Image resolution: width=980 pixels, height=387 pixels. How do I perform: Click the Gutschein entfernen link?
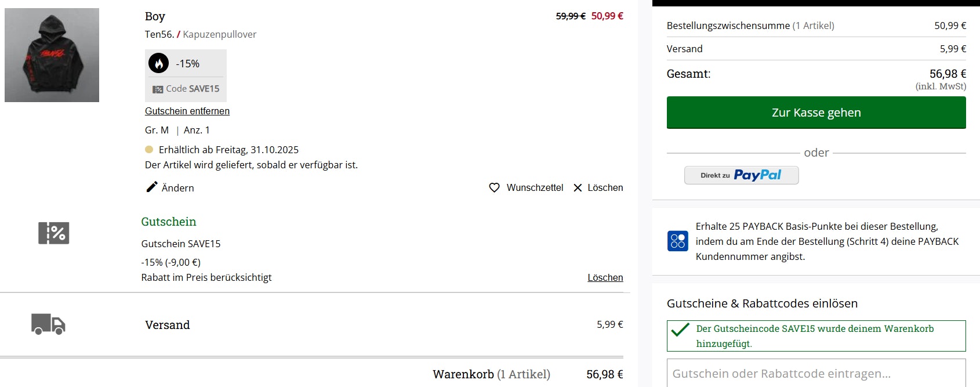tap(187, 111)
